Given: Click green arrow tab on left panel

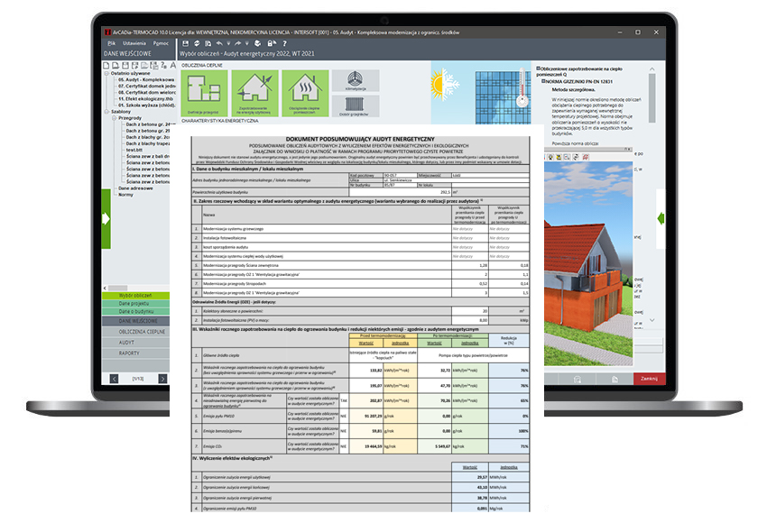Looking at the screenshot, I should tap(106, 218).
